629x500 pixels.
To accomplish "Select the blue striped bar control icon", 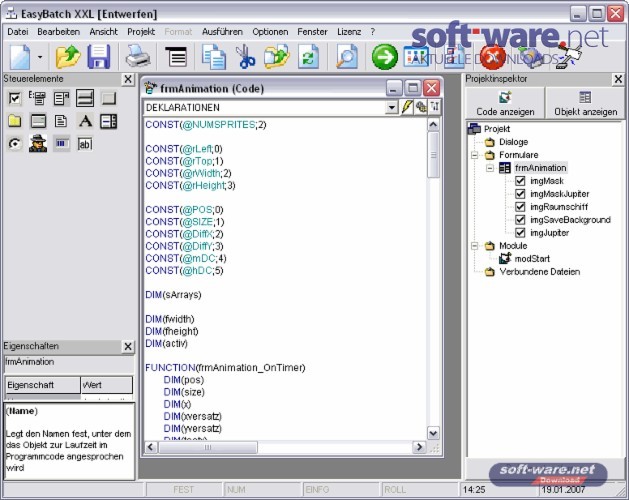I will click(x=61, y=144).
